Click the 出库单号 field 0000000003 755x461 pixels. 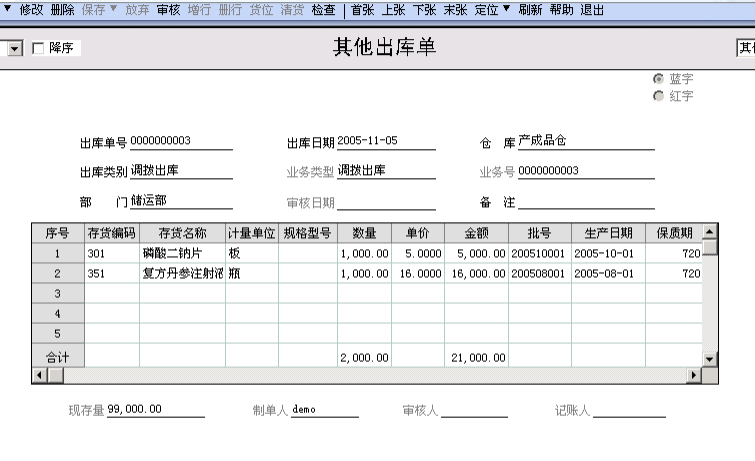tap(181, 141)
